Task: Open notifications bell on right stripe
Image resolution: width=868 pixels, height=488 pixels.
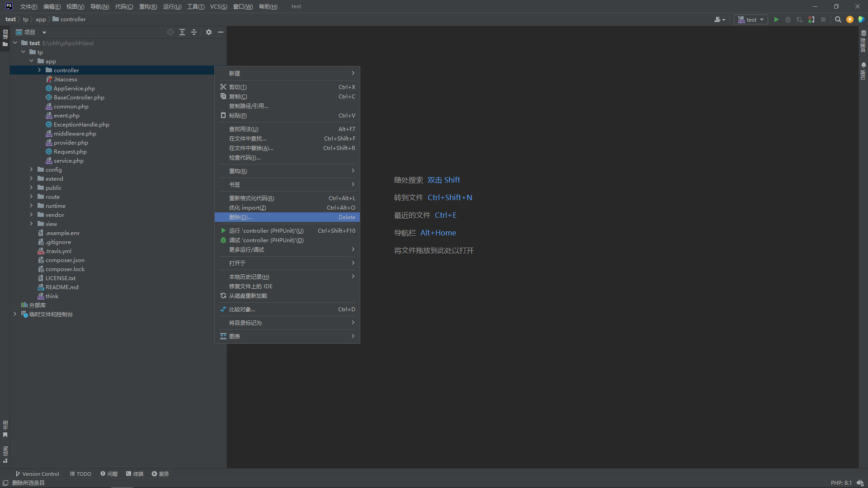Action: click(x=863, y=71)
